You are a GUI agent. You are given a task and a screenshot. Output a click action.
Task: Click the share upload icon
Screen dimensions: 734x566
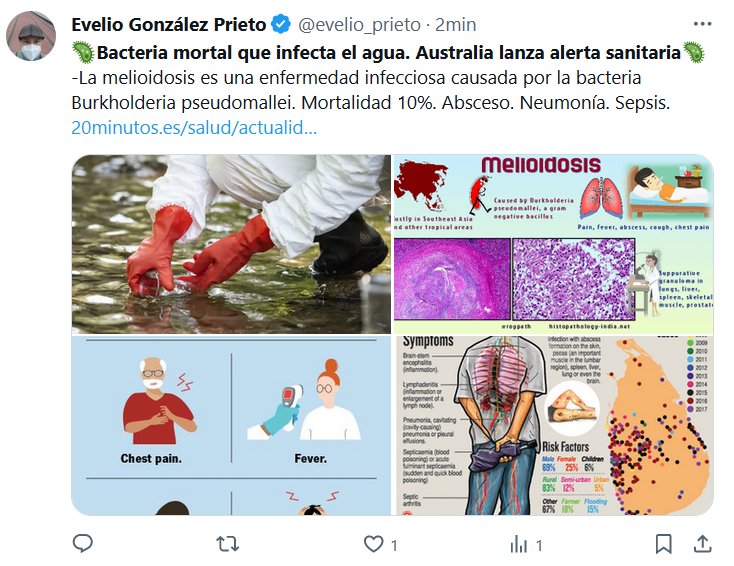702,544
